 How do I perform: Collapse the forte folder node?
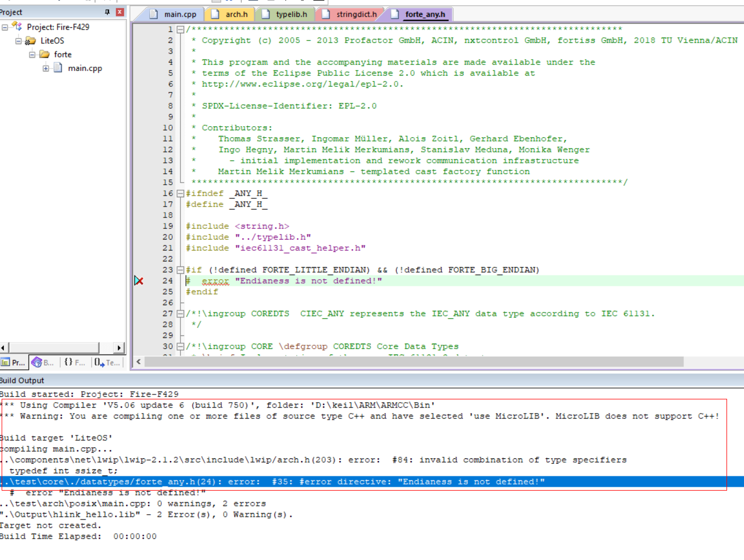pos(32,54)
